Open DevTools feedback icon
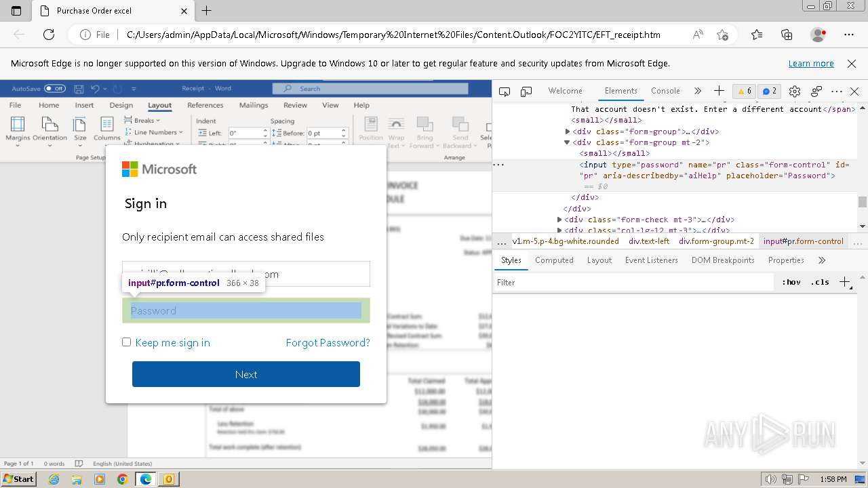 pos(816,91)
